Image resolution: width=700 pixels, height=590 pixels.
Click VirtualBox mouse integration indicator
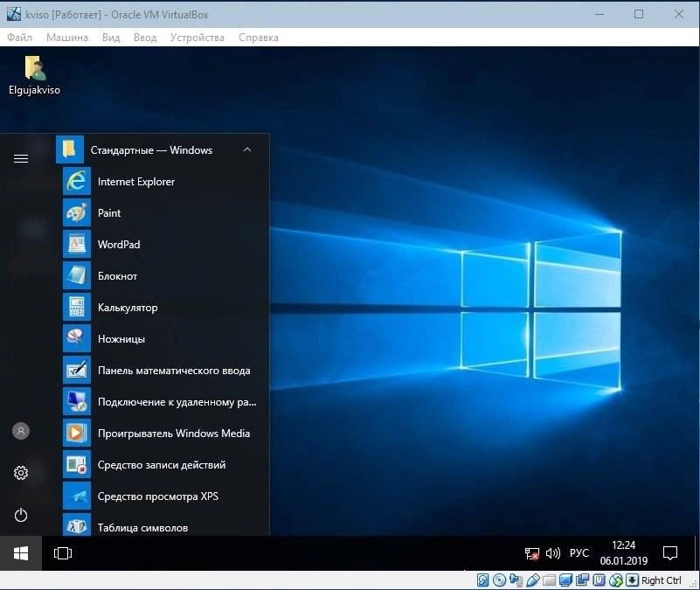click(615, 580)
